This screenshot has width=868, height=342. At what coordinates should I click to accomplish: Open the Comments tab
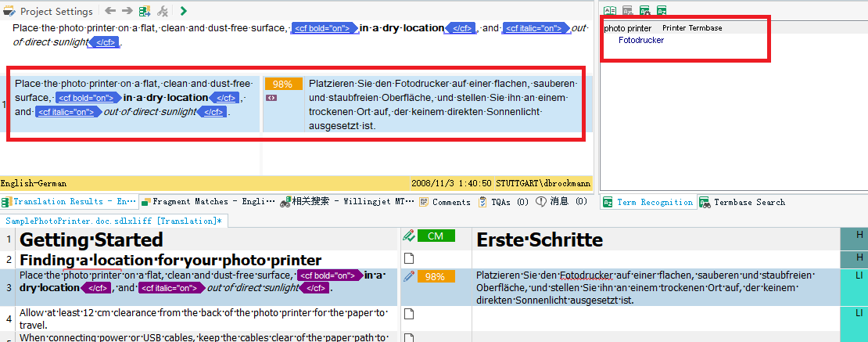point(444,201)
